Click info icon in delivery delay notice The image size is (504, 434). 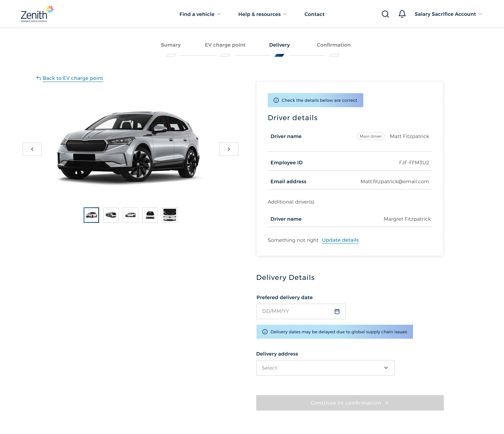coord(265,332)
